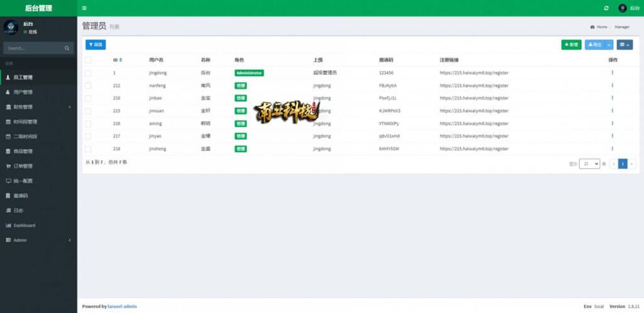Open 商品管理 in the sidebar
The width and height of the screenshot is (644, 313).
click(38, 151)
